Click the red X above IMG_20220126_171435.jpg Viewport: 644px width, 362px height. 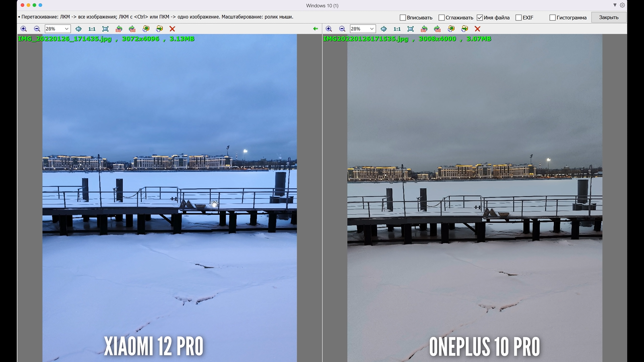point(172,29)
